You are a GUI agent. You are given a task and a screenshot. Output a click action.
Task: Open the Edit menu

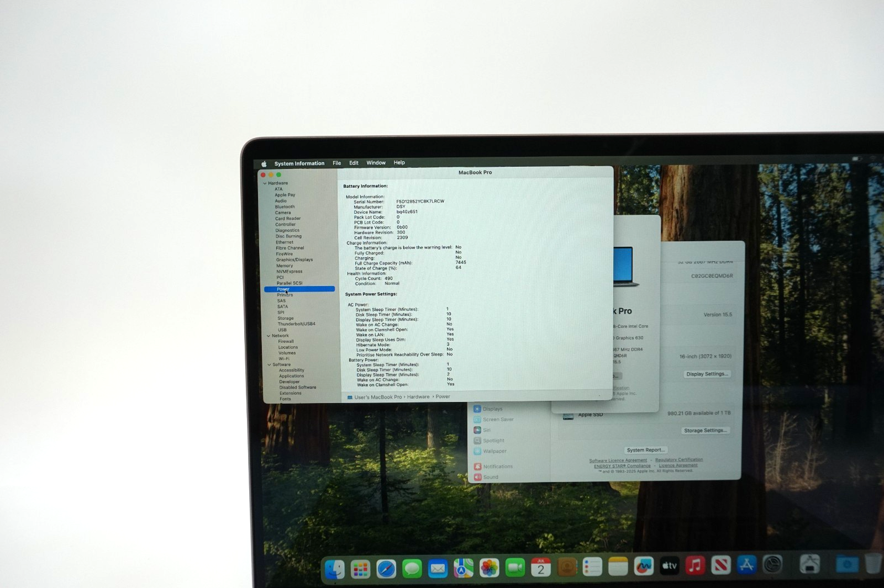tap(354, 163)
